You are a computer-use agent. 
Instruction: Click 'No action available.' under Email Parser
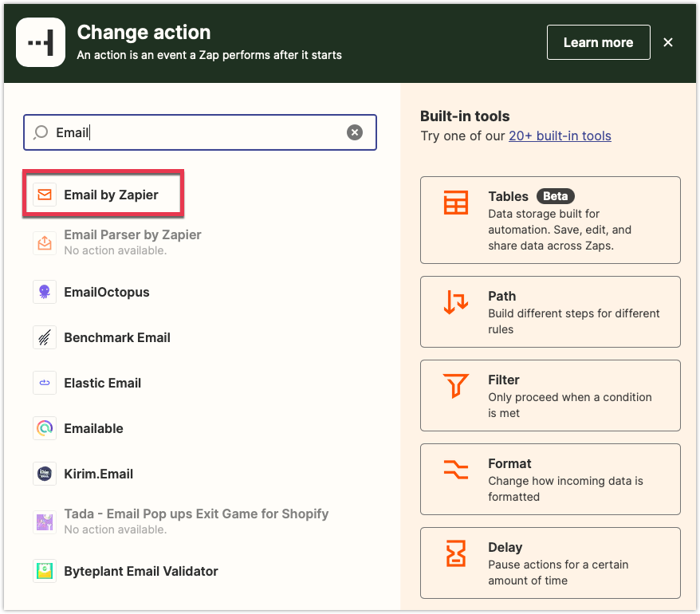[x=116, y=250]
